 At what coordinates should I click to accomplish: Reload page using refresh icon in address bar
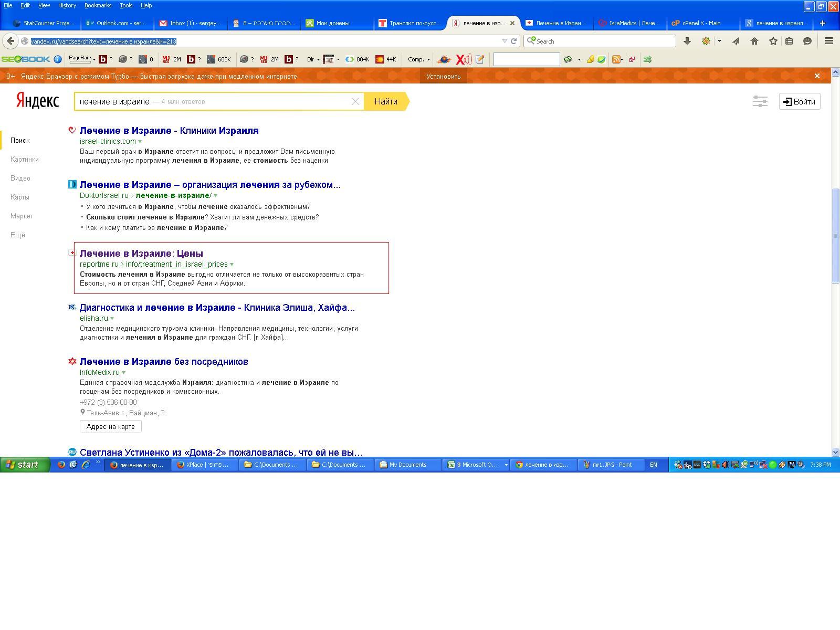coord(514,41)
